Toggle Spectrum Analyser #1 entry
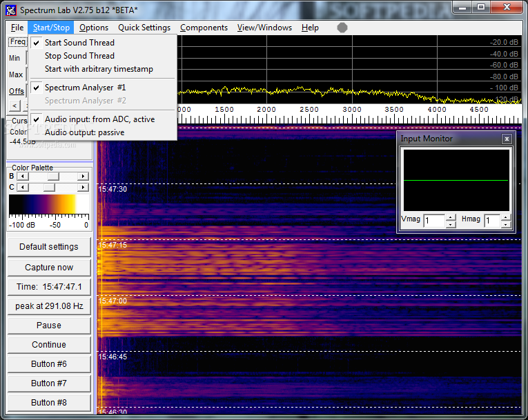Image resolution: width=528 pixels, height=420 pixels. pos(103,88)
